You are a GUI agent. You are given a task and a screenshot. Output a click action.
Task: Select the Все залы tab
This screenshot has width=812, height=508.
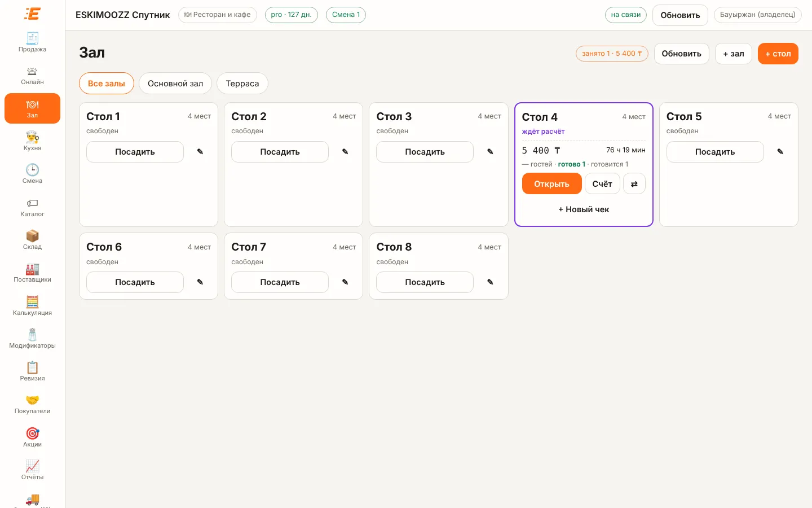(x=107, y=84)
